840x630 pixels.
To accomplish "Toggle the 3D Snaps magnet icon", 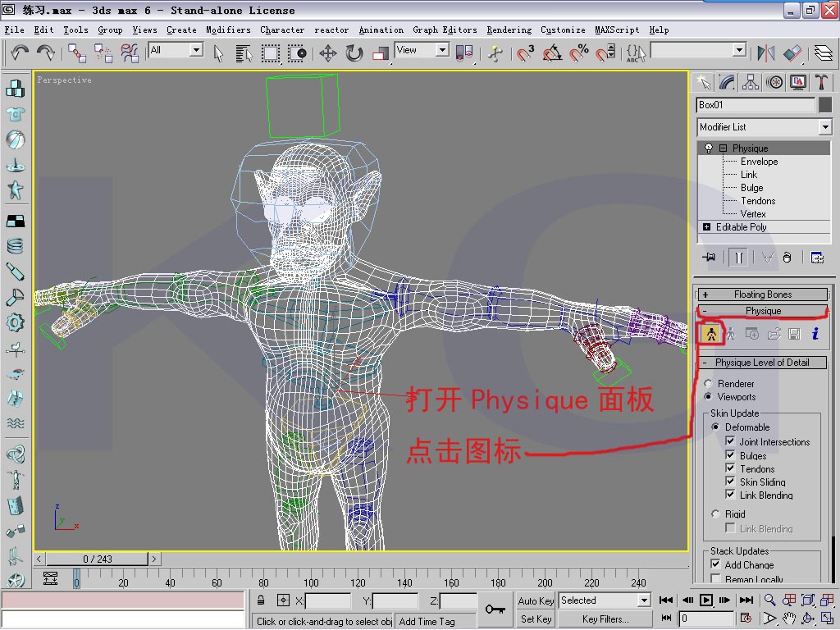I will pos(525,53).
